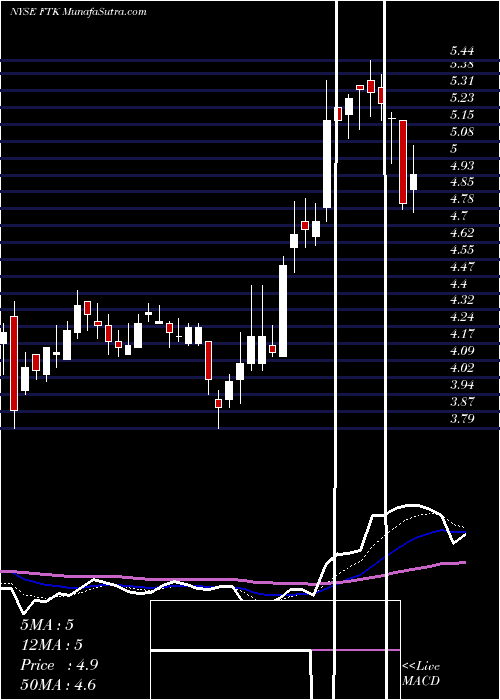Image resolution: width=500 pixels, height=700 pixels.
Task: Click the 12MA : 5 legend text
Action: click(52, 645)
